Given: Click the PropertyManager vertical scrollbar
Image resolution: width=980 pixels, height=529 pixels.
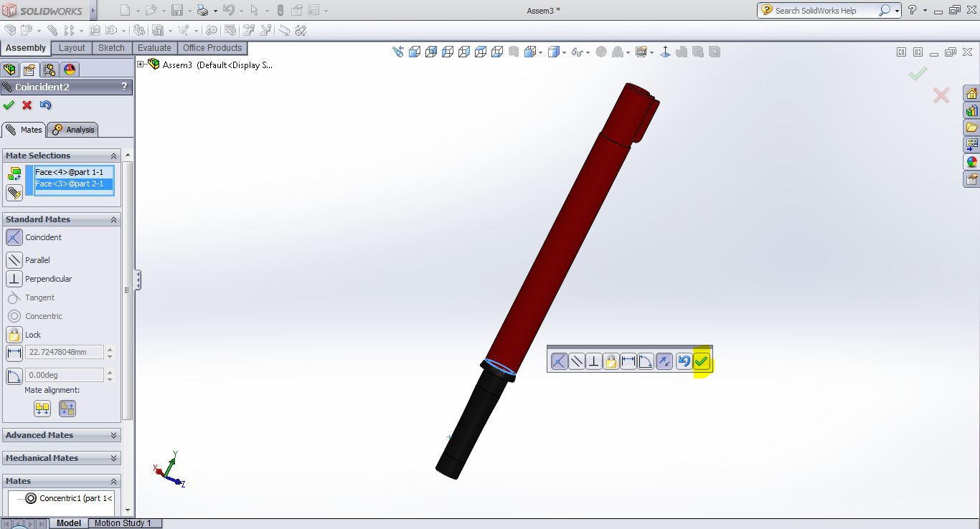Looking at the screenshot, I should pos(128,287).
